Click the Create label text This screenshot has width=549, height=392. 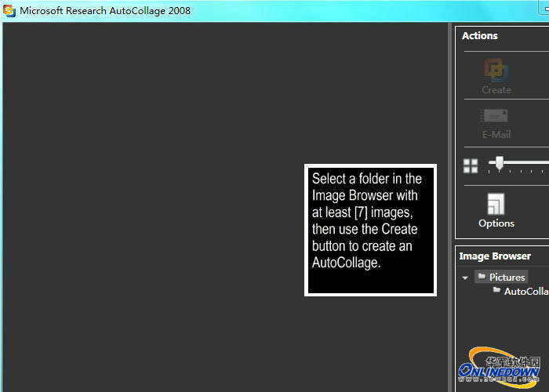pyautogui.click(x=496, y=90)
